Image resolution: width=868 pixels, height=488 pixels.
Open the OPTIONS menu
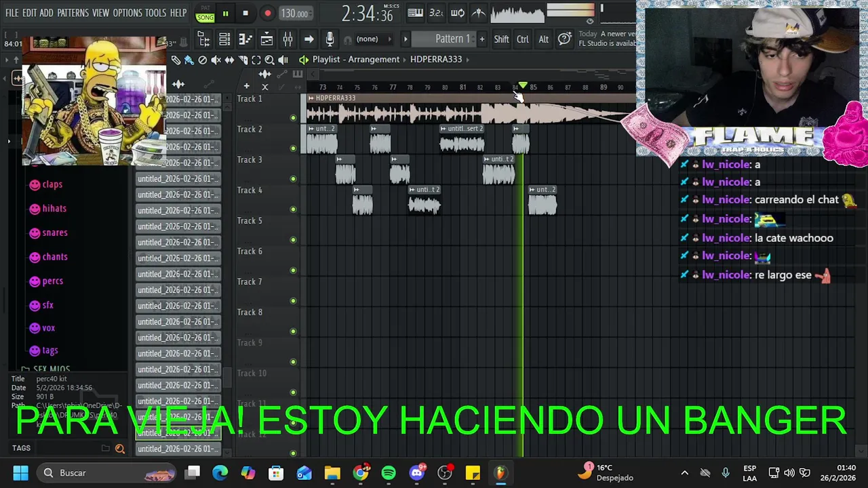click(127, 13)
